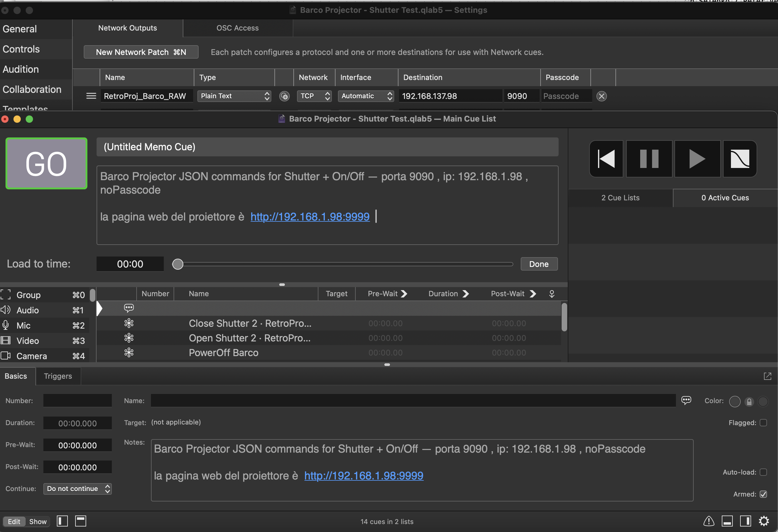778x532 pixels.
Task: Select the Group cue tool icon
Action: [x=6, y=295]
